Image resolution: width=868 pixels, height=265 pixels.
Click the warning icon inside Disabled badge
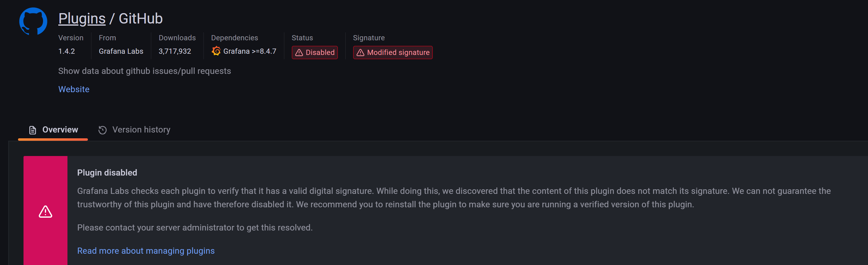coord(299,52)
